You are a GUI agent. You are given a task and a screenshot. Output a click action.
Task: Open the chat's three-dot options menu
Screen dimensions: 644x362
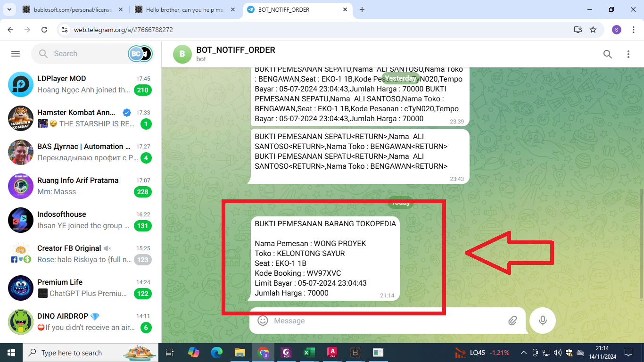click(x=628, y=54)
